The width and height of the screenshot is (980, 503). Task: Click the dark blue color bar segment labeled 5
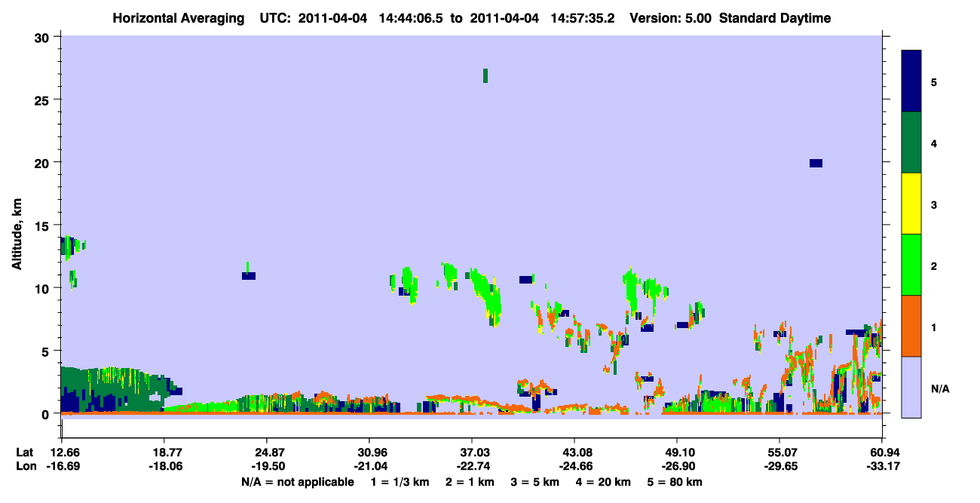tap(911, 81)
